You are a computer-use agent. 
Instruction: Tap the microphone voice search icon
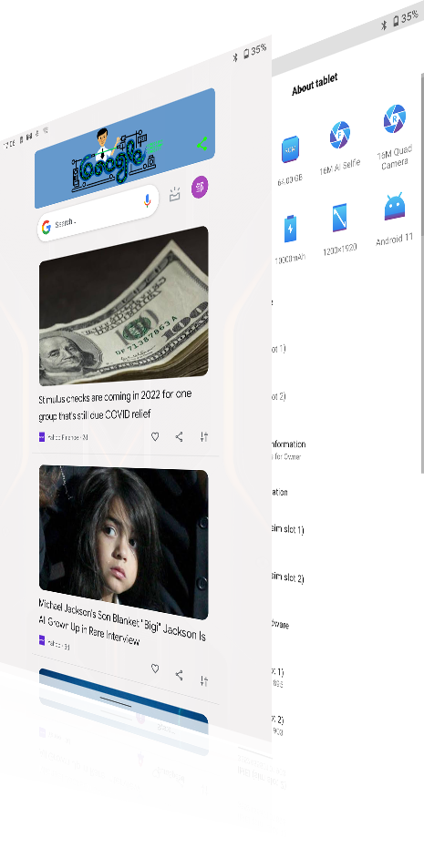[x=147, y=201]
